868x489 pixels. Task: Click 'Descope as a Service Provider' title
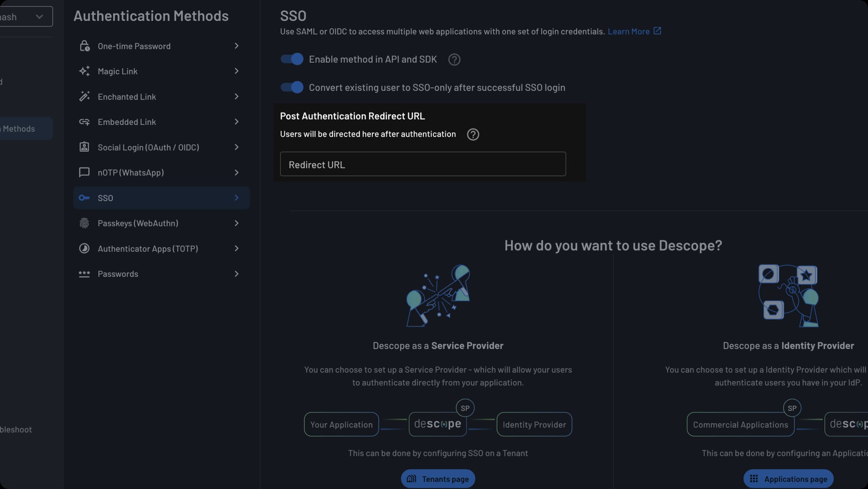coord(438,345)
